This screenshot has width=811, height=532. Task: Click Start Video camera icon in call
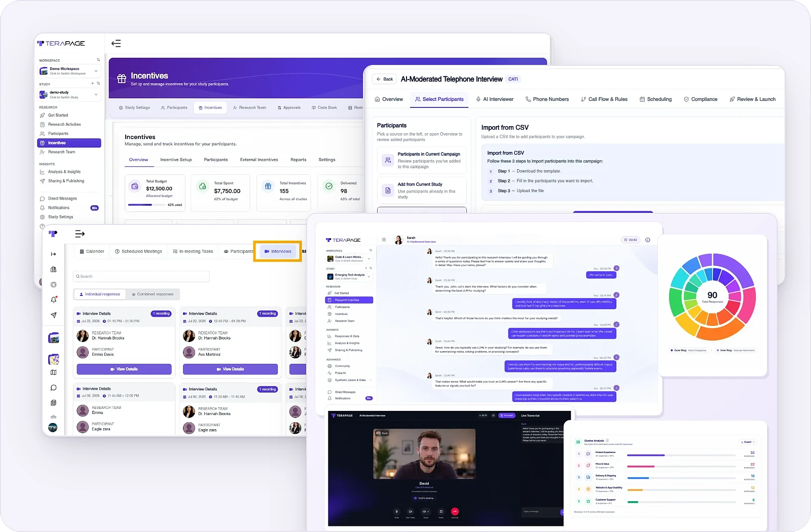(x=411, y=512)
